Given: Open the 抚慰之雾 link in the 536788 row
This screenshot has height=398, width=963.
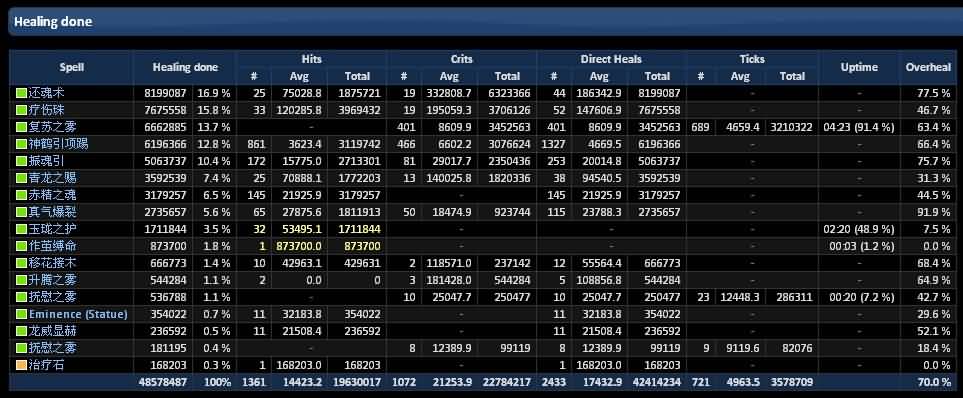Looking at the screenshot, I should coord(52,297).
